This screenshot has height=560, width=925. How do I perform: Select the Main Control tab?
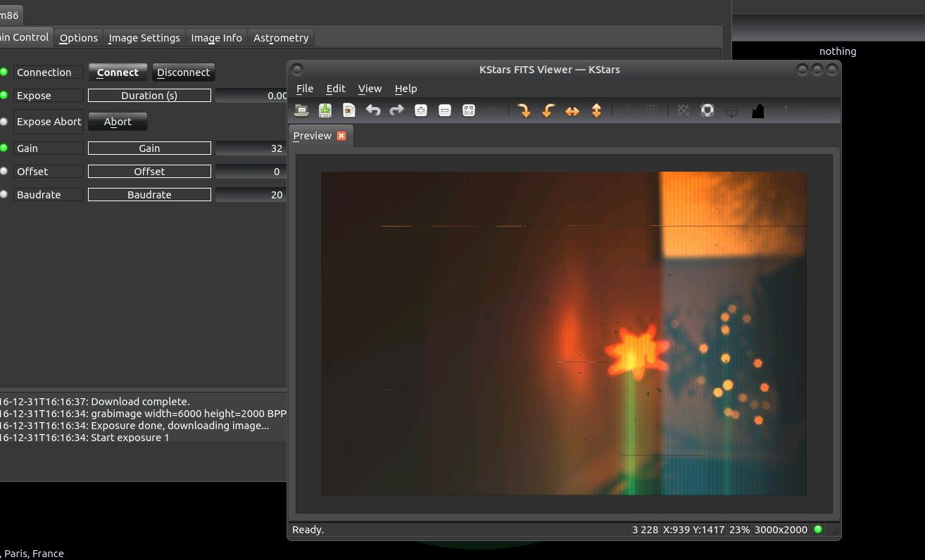[25, 37]
